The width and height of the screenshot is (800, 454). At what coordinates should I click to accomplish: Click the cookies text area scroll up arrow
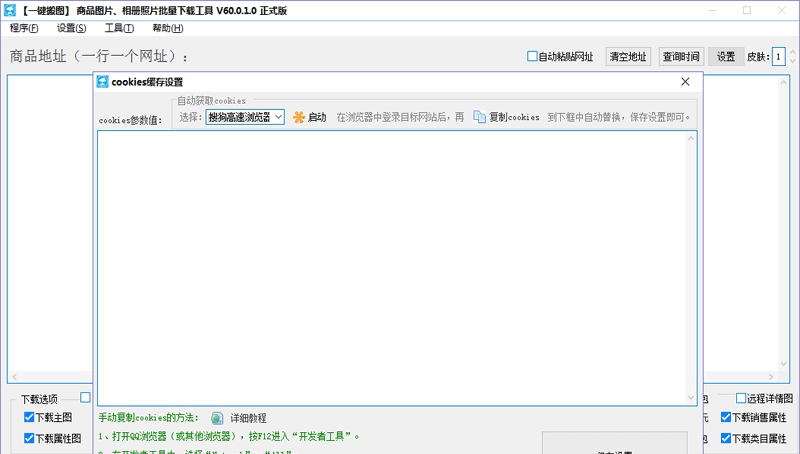coord(691,138)
